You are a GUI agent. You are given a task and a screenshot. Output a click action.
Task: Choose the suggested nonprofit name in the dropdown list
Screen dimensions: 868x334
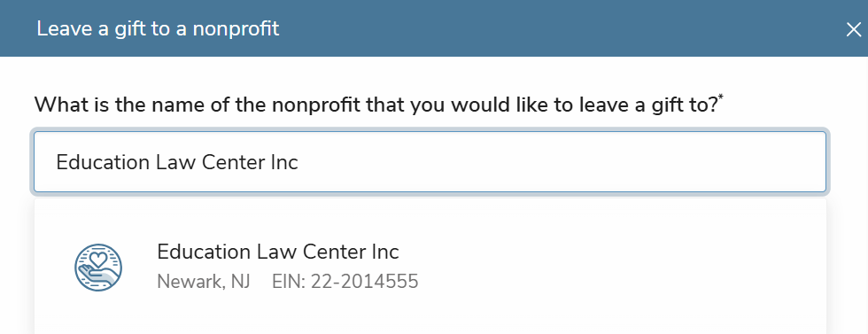click(x=278, y=252)
